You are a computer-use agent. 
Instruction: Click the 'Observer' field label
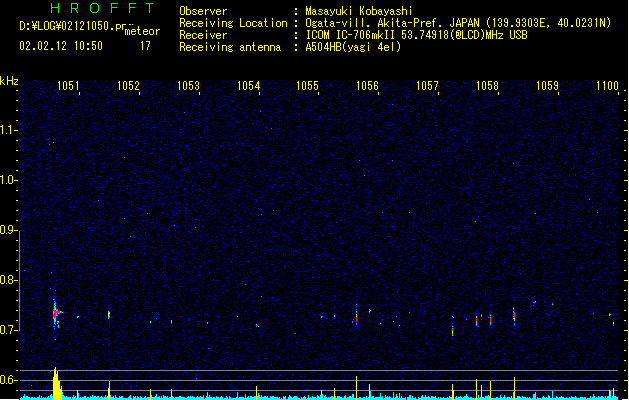203,11
